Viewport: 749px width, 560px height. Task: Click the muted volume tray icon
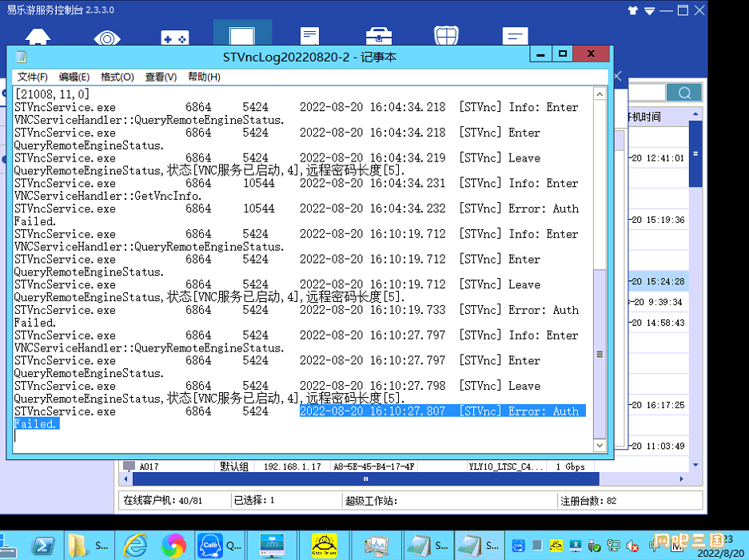pos(632,545)
